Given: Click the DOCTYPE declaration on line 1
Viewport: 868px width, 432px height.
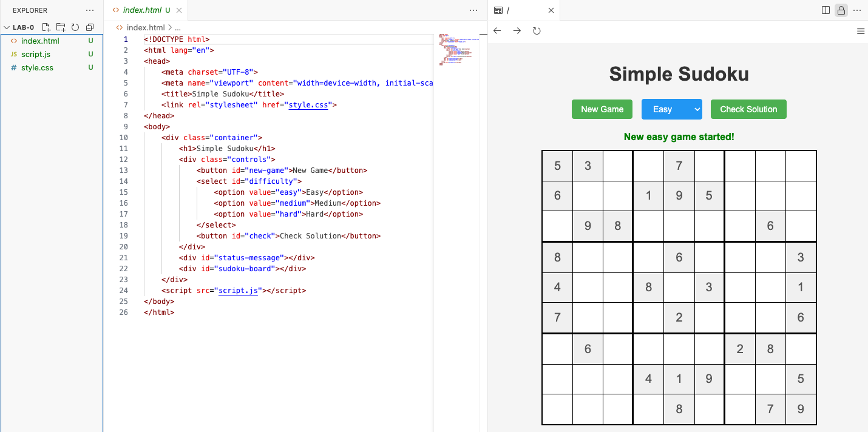Looking at the screenshot, I should tap(177, 39).
